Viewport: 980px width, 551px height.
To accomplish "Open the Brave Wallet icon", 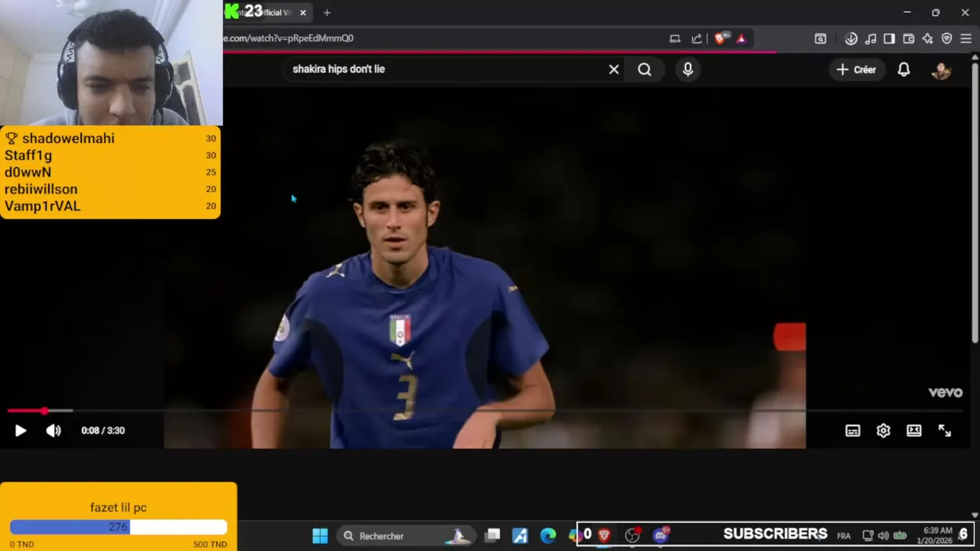I will pos(909,38).
